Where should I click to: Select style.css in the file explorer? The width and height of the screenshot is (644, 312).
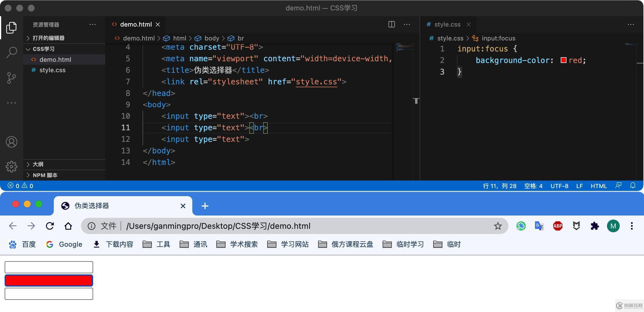[64, 70]
